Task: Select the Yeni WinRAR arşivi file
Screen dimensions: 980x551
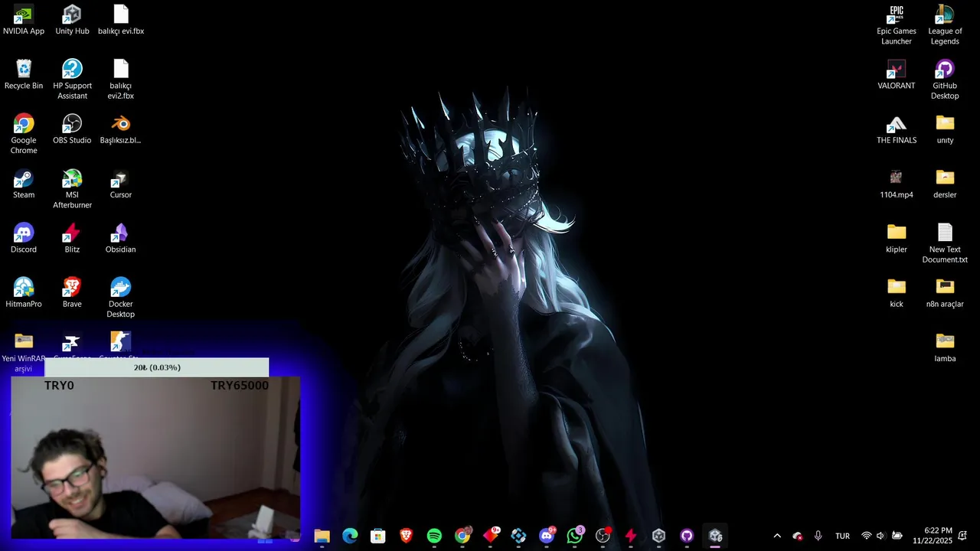Action: click(24, 352)
